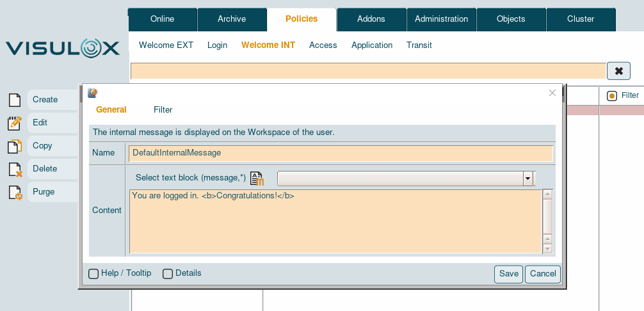644x311 pixels.
Task: Click the Copy pages icon in sidebar
Action: click(x=15, y=146)
